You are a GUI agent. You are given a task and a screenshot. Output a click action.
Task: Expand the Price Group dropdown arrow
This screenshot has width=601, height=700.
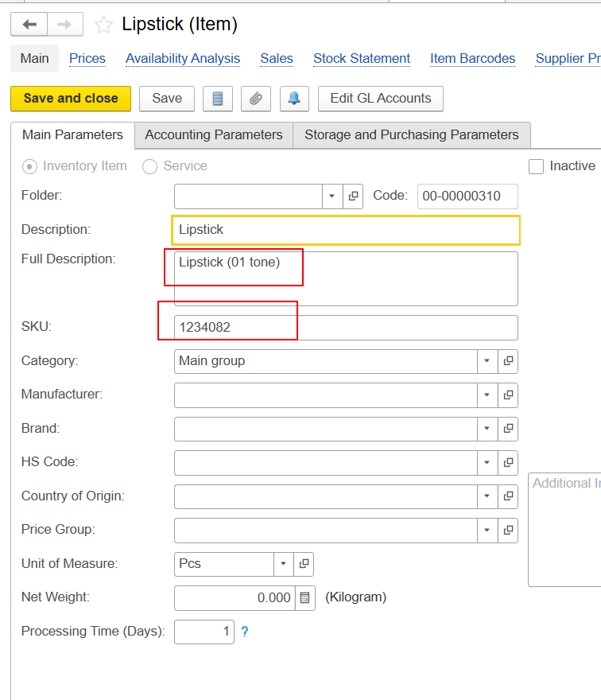pyautogui.click(x=487, y=530)
